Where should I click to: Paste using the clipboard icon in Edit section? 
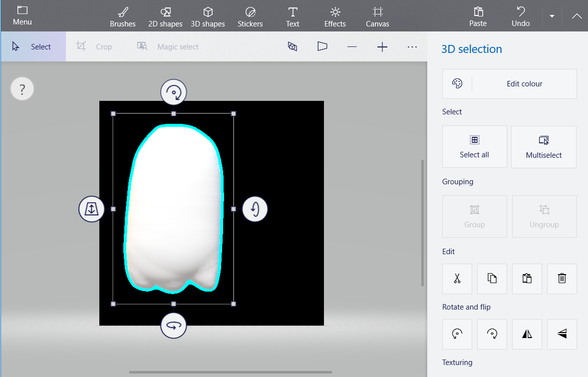point(527,279)
